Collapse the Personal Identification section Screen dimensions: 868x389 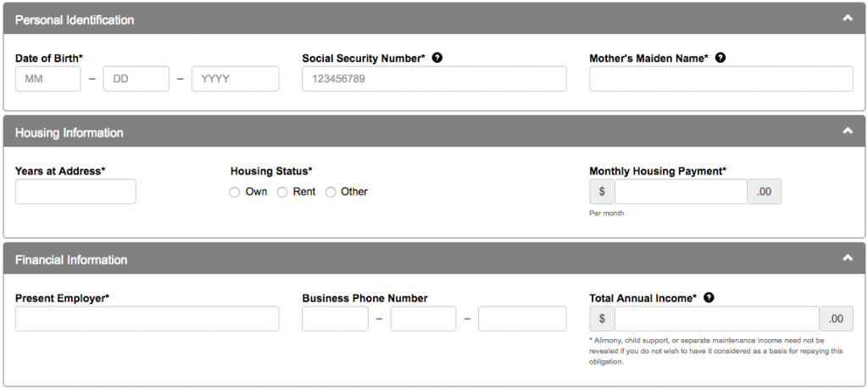848,19
